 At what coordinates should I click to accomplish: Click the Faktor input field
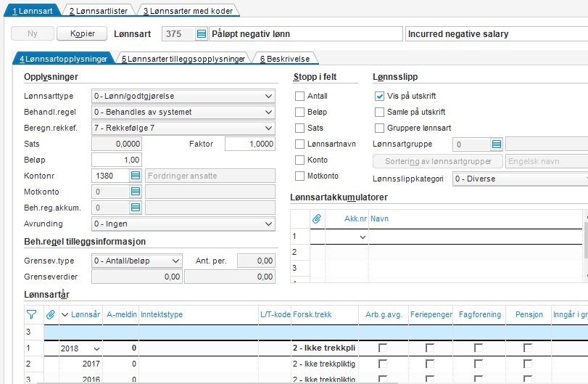click(249, 144)
